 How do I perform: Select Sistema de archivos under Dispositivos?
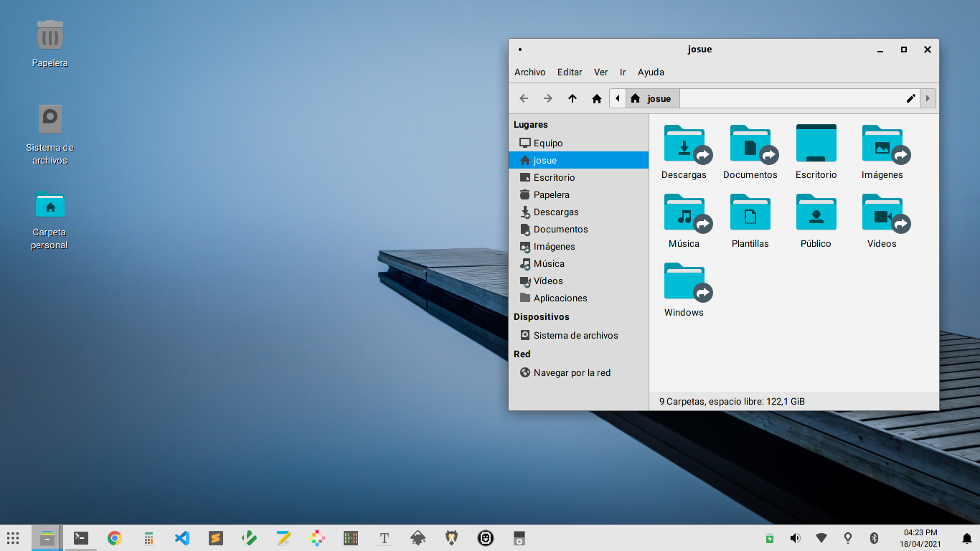tap(578, 336)
